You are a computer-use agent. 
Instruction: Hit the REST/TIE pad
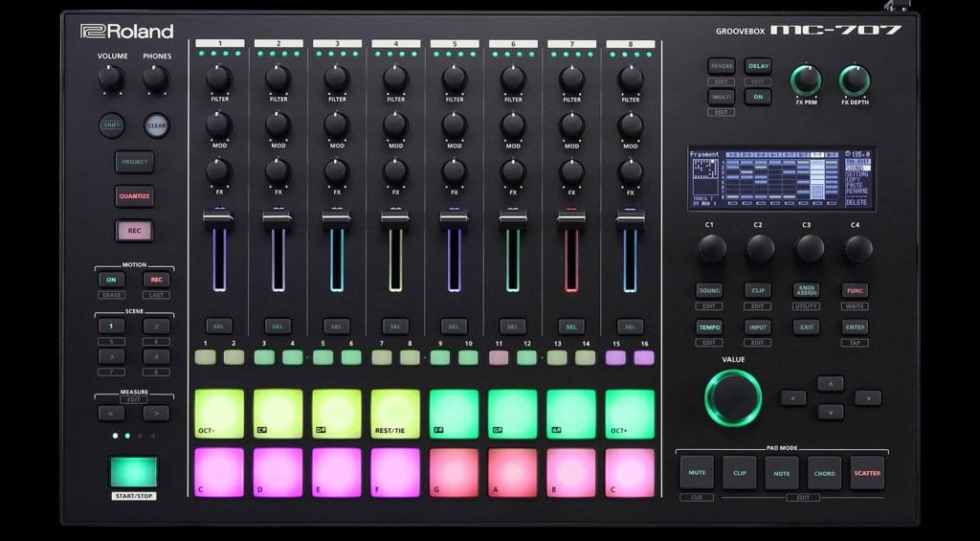(x=395, y=414)
